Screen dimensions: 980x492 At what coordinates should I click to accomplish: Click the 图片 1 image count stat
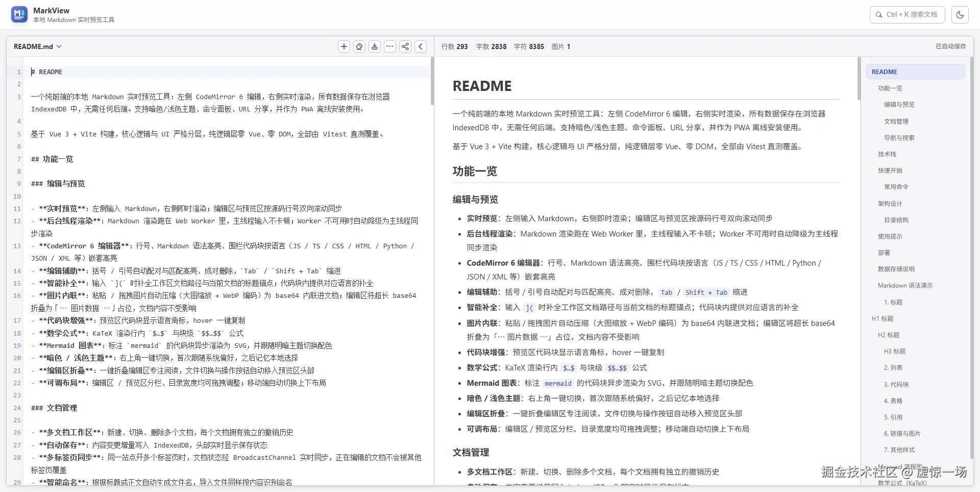pyautogui.click(x=561, y=46)
